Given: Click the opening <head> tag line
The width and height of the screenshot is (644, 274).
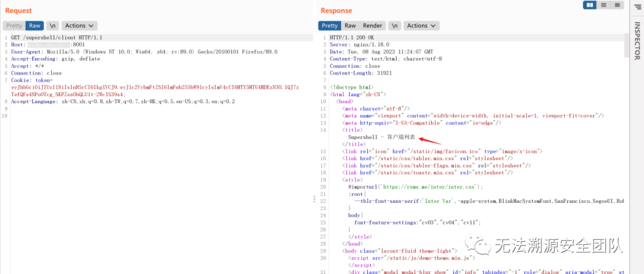Looking at the screenshot, I should [x=345, y=101].
